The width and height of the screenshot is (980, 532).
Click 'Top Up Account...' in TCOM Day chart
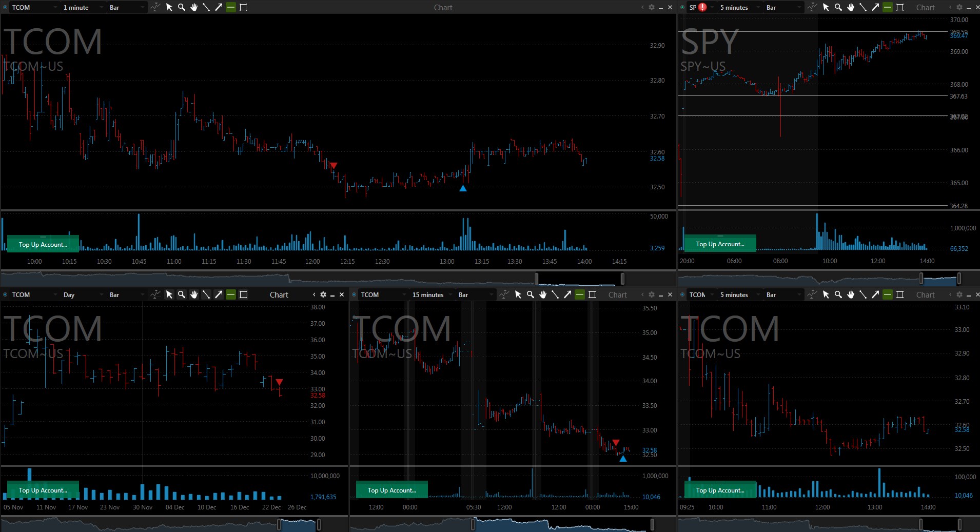[x=43, y=490]
